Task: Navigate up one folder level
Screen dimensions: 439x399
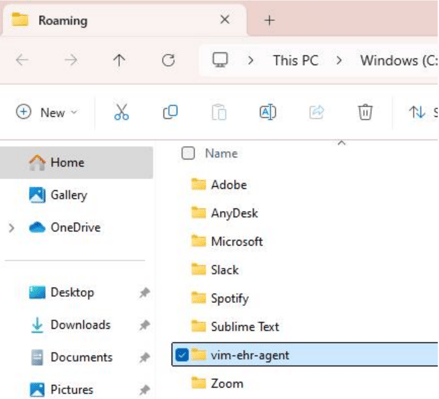Action: pyautogui.click(x=119, y=60)
